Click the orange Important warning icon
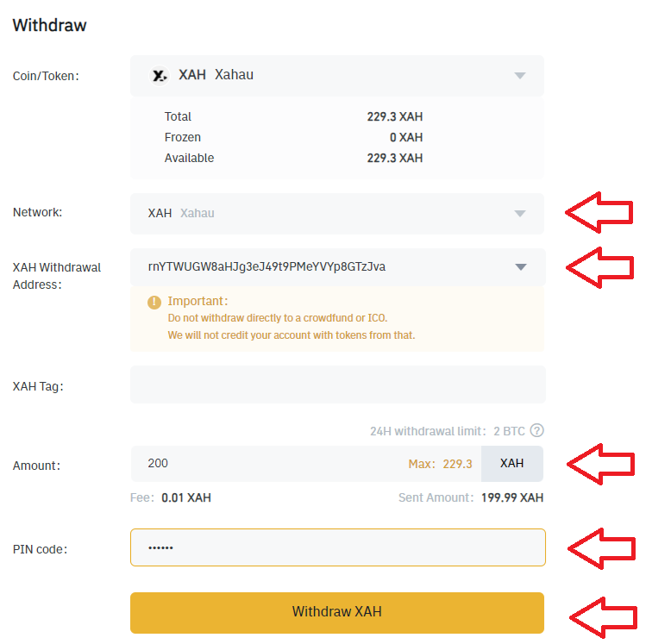Viewport: 652px width, 644px height. (x=154, y=303)
